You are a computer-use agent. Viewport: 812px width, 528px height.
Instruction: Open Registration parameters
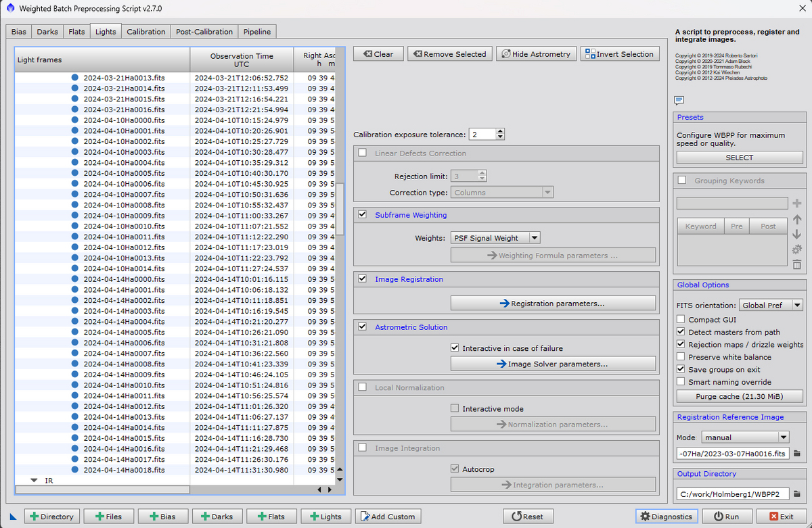pyautogui.click(x=553, y=304)
